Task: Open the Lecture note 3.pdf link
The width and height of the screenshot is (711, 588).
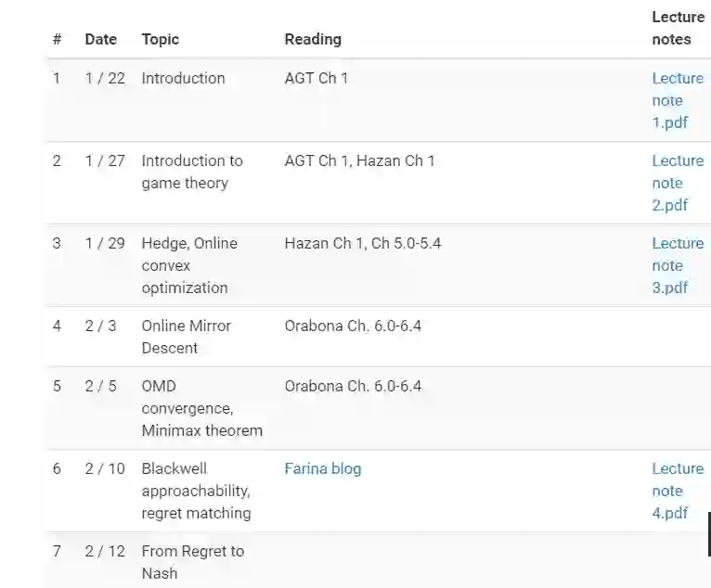Action: tap(677, 265)
